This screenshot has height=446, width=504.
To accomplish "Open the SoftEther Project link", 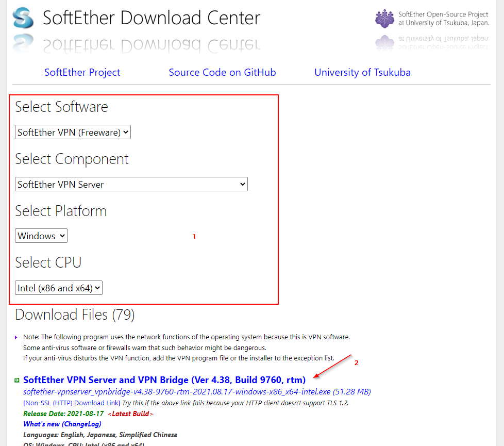I will click(x=82, y=72).
